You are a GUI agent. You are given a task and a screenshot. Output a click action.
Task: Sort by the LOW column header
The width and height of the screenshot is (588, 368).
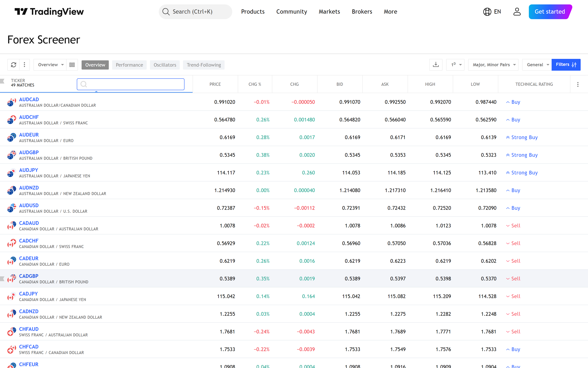[475, 84]
